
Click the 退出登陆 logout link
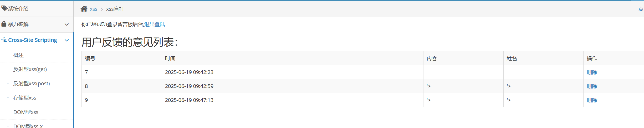pos(155,24)
